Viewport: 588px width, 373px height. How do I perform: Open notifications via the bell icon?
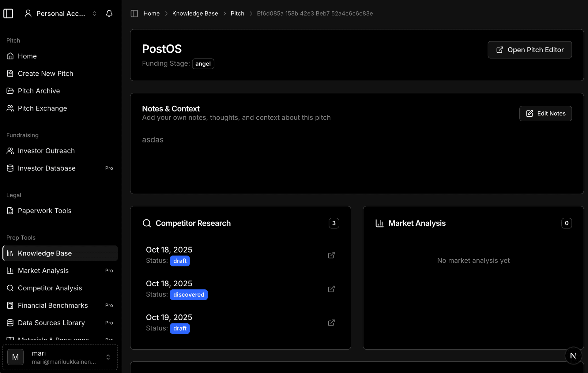(x=109, y=13)
